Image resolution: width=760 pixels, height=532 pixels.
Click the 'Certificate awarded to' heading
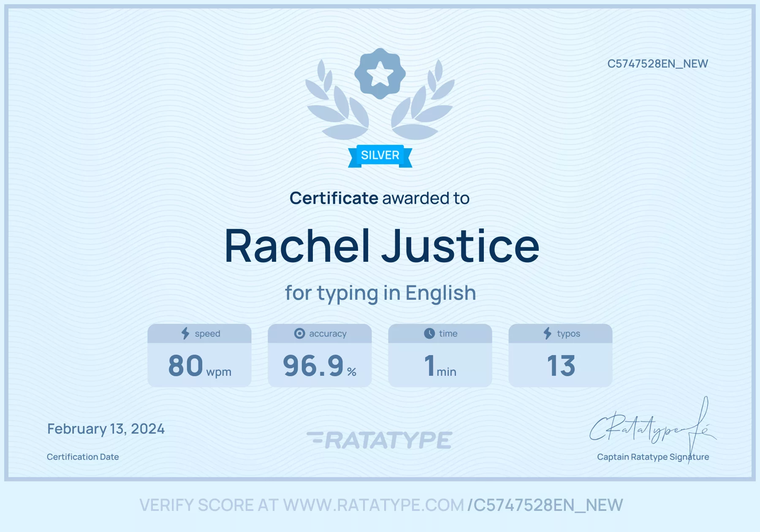(380, 198)
